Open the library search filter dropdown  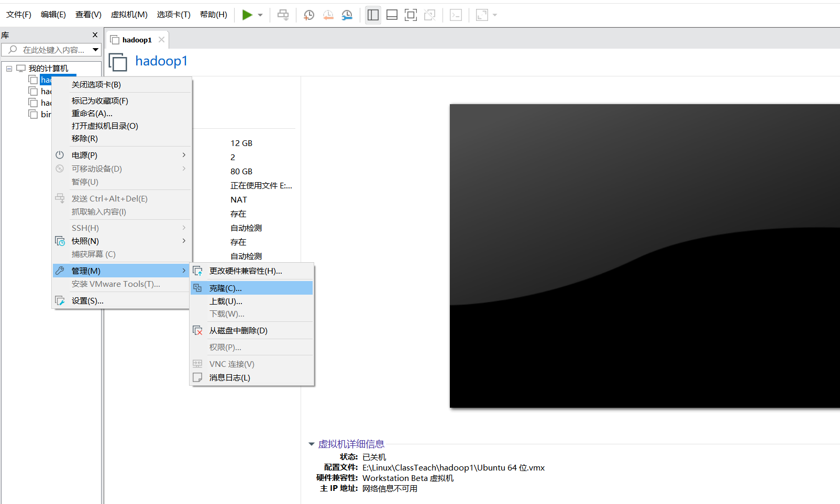tap(95, 50)
